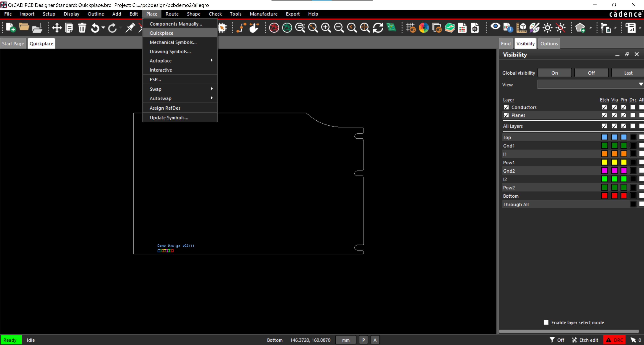Click the Redo arrow icon
Viewport: 644px width, 345px height.
[112, 28]
